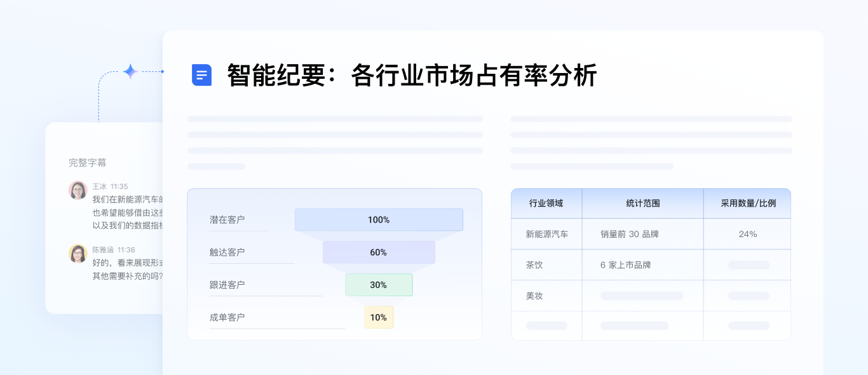Image resolution: width=868 pixels, height=375 pixels.
Task: Select the 触达客户 funnel label
Action: 227,252
